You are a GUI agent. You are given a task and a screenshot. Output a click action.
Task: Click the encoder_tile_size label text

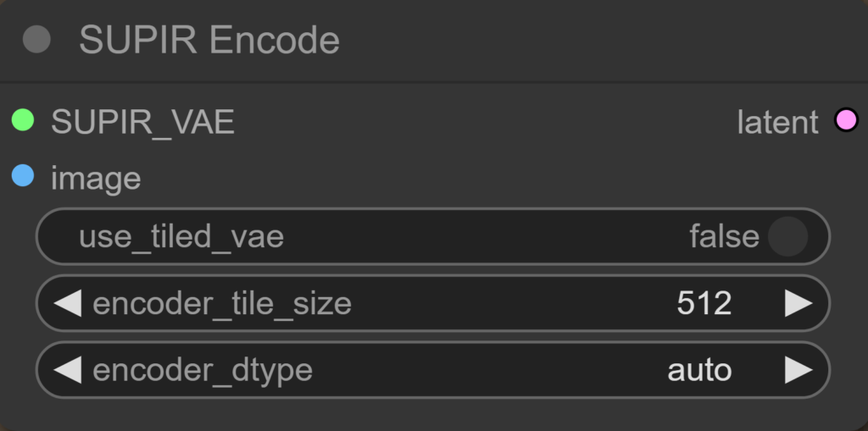[x=222, y=303]
